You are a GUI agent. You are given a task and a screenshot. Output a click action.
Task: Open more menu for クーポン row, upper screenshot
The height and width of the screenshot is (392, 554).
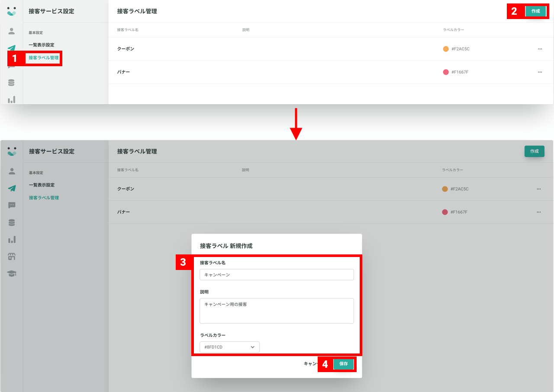[x=540, y=49]
